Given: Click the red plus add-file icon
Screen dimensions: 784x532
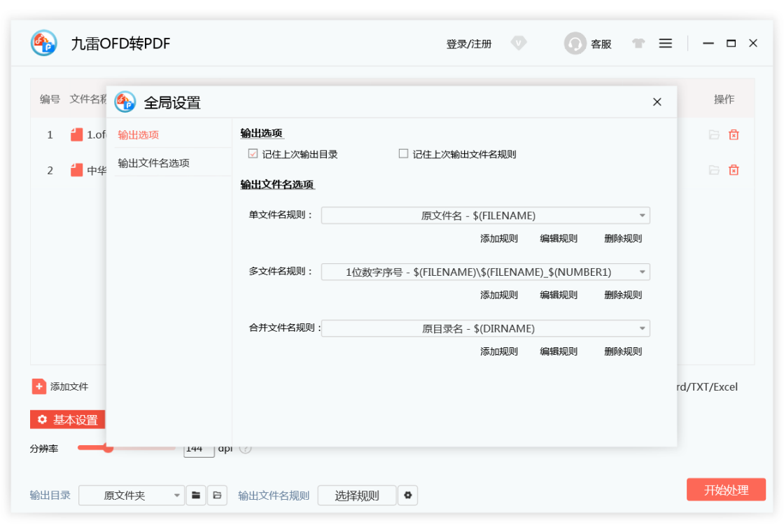Looking at the screenshot, I should pos(39,386).
